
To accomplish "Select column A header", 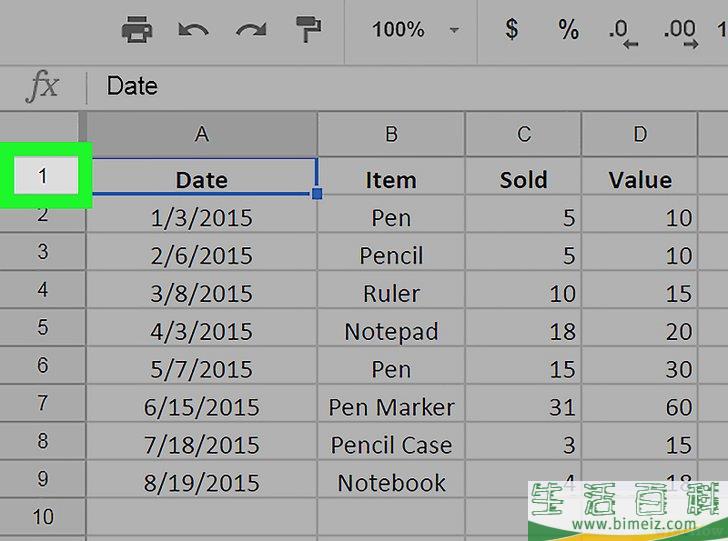I will (x=202, y=134).
